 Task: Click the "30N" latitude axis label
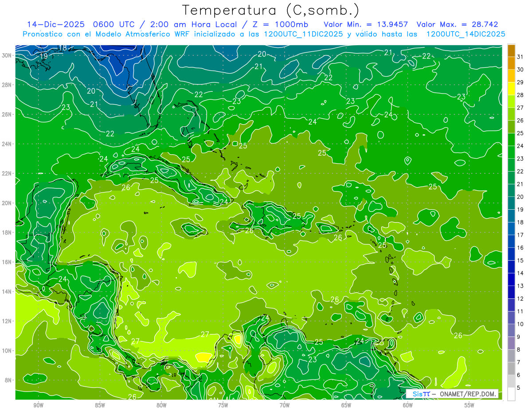click(x=7, y=55)
